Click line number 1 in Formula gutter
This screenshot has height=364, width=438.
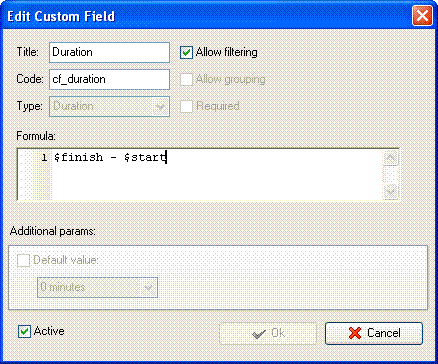44,158
